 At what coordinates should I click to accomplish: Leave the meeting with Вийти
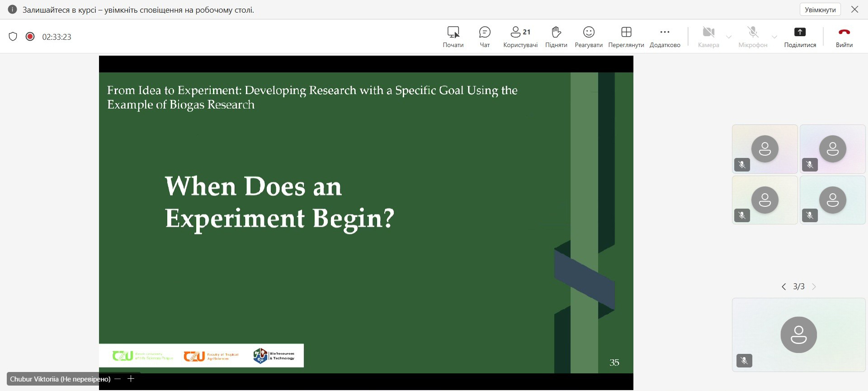[844, 37]
